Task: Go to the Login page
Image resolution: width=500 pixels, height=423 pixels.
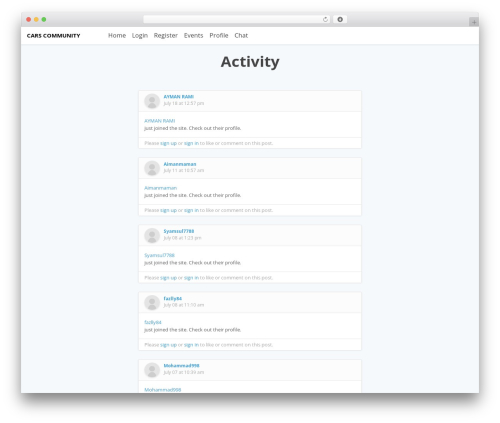Action: click(140, 35)
